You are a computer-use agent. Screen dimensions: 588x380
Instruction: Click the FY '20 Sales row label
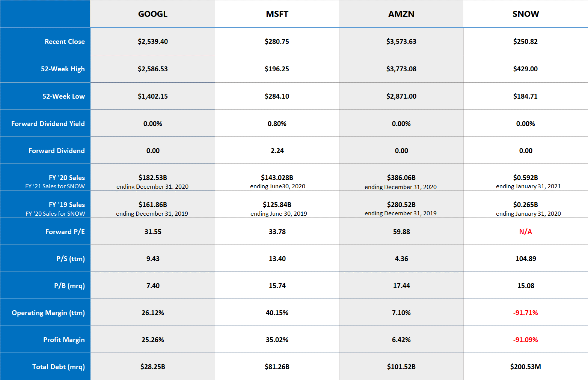click(x=67, y=178)
